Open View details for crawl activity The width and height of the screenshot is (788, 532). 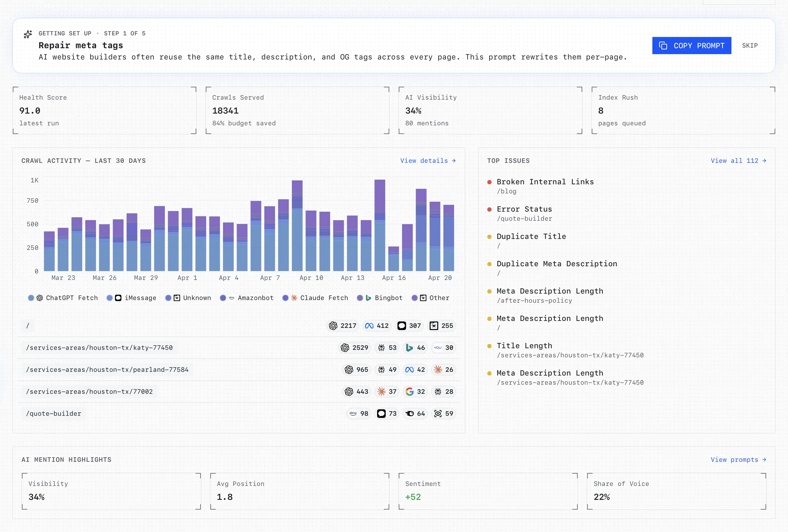point(428,161)
